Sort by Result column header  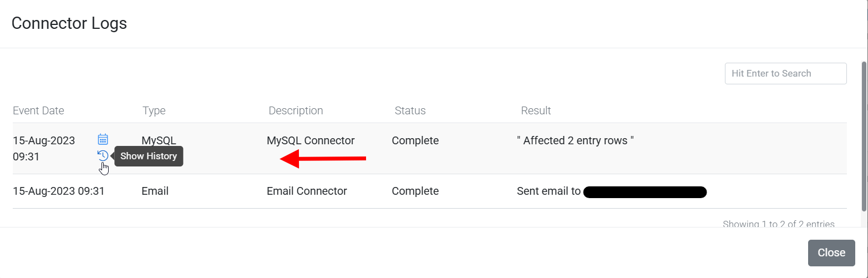pos(536,110)
